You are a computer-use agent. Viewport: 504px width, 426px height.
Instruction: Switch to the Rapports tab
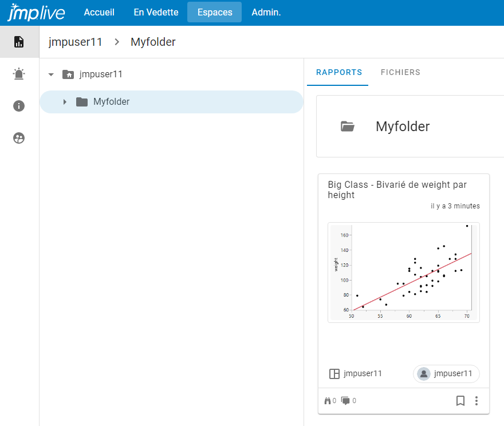click(x=339, y=73)
